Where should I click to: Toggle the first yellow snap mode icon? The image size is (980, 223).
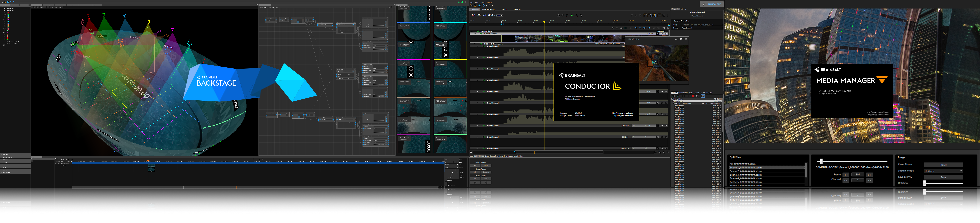click(646, 16)
